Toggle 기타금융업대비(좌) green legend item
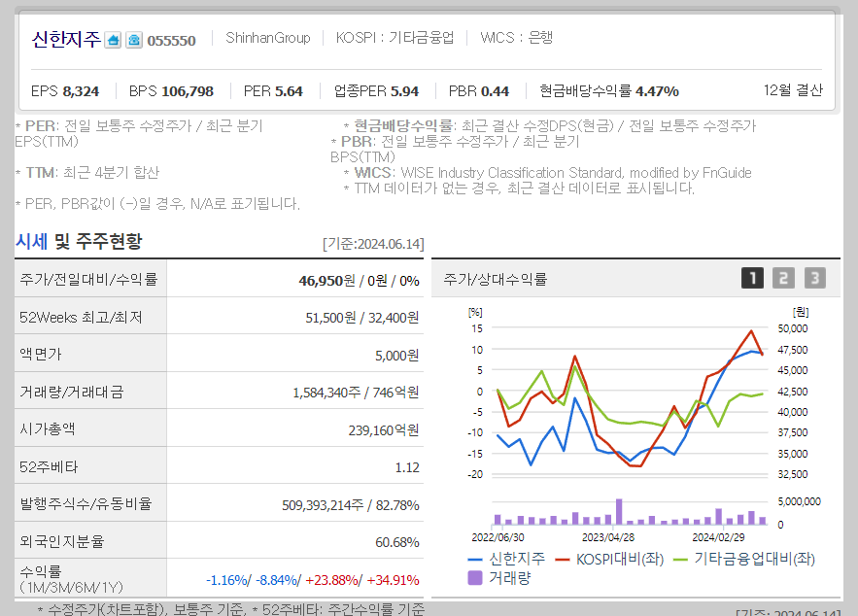Image resolution: width=858 pixels, height=616 pixels. [744, 559]
